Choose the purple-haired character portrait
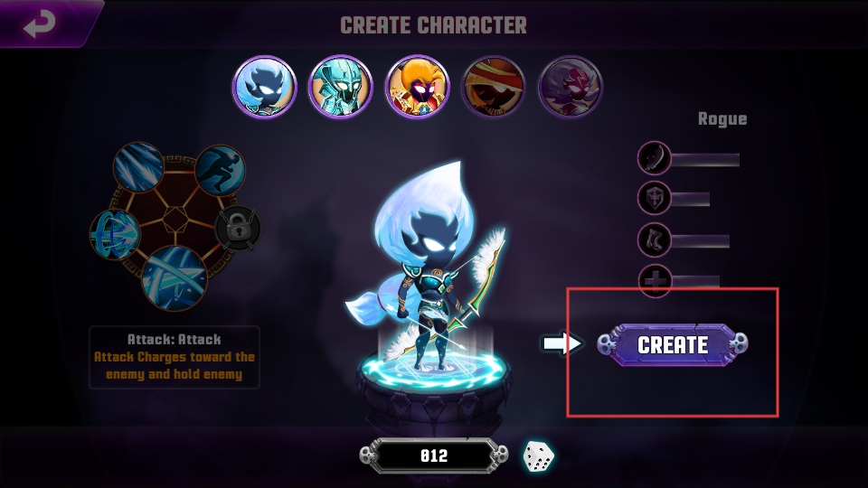 571,87
